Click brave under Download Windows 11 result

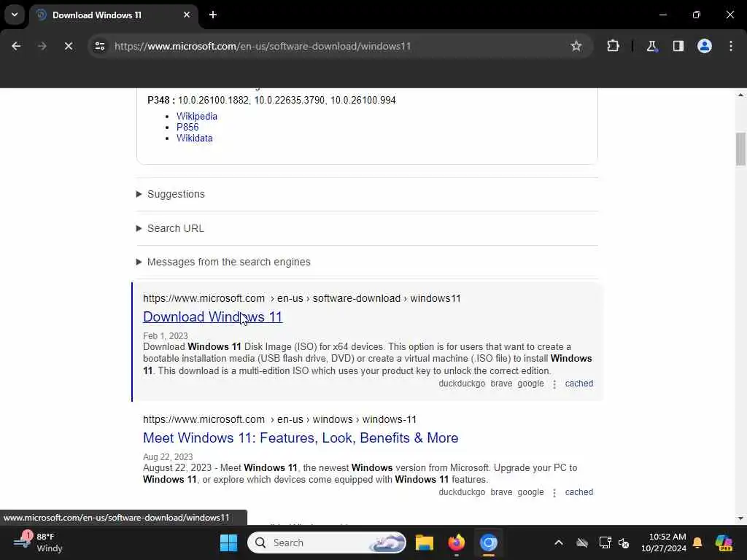pos(501,384)
